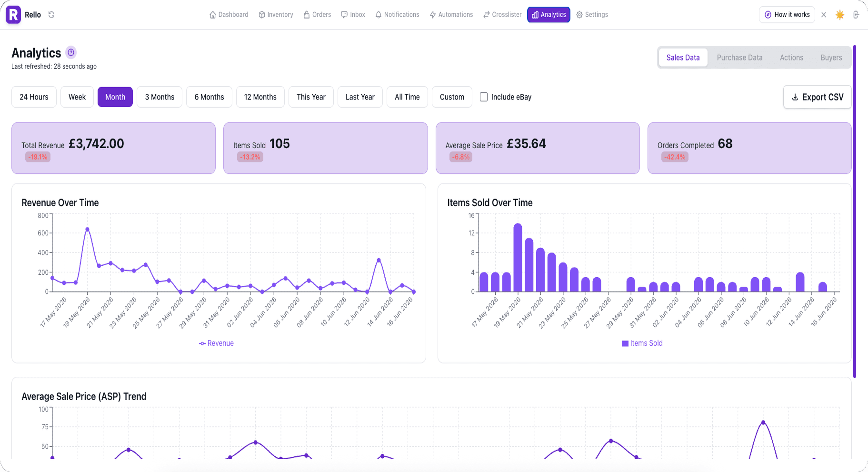The width and height of the screenshot is (868, 472).
Task: Select the This Year range
Action: click(311, 97)
